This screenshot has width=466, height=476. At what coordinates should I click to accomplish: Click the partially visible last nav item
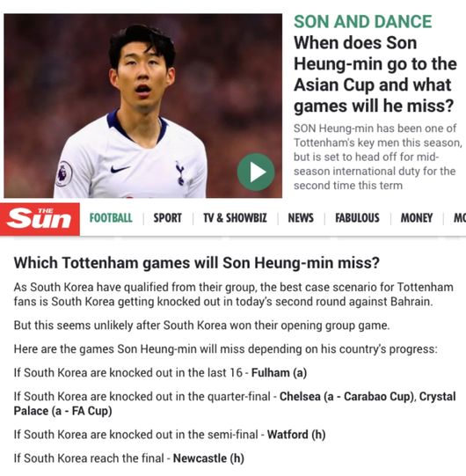pyautogui.click(x=460, y=218)
